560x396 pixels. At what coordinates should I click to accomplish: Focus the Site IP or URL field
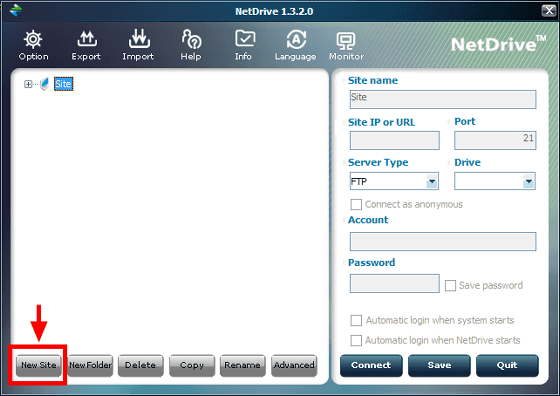[395, 140]
